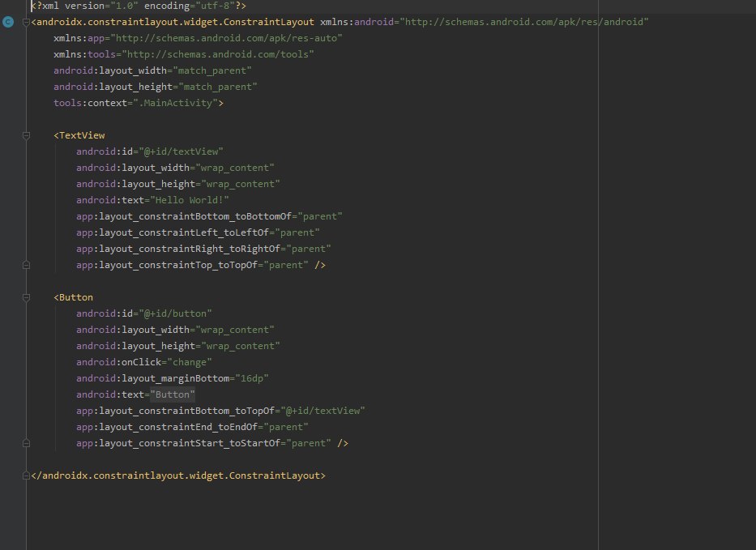Click the fold marker ending the Button tag
This screenshot has width=756, height=550.
click(26, 443)
